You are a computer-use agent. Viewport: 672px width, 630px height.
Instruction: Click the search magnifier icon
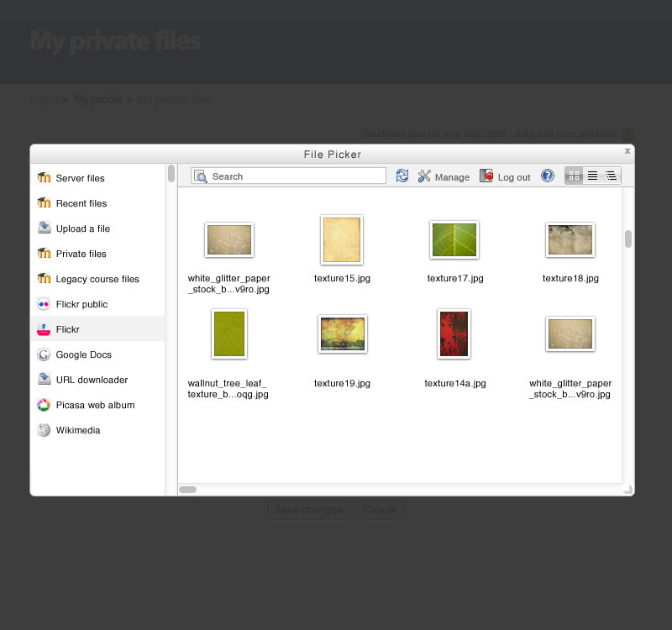tap(201, 176)
